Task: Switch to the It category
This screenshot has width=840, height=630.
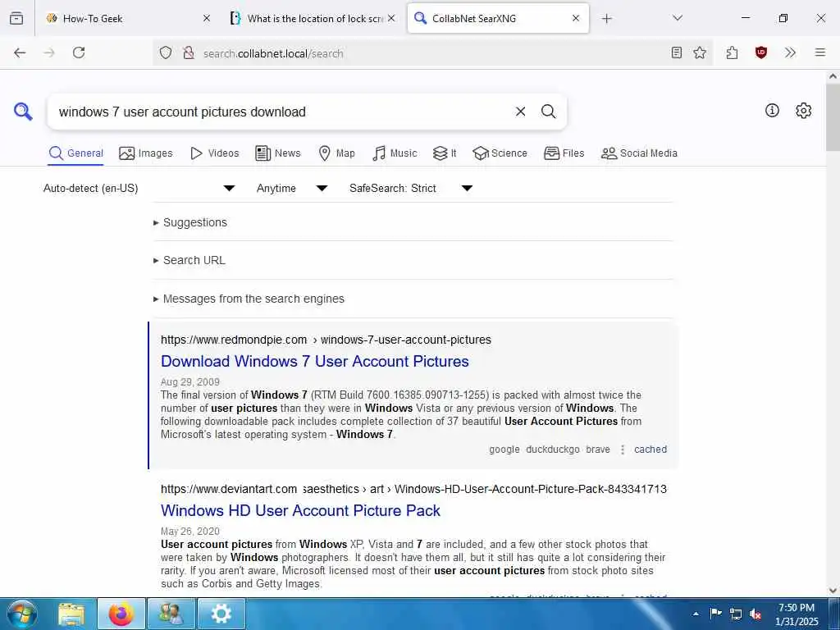Action: [445, 153]
